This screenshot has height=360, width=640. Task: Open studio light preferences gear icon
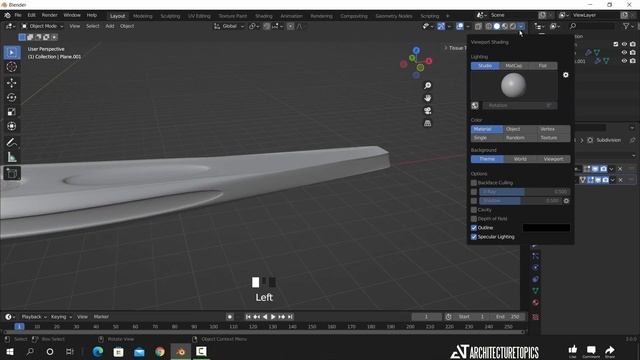click(x=566, y=75)
